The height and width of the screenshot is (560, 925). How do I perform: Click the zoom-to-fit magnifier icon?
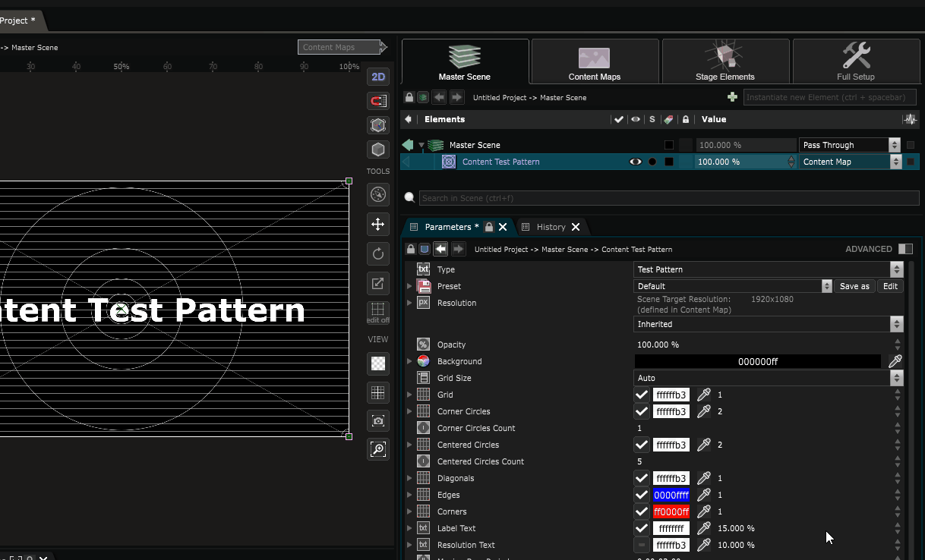377,449
